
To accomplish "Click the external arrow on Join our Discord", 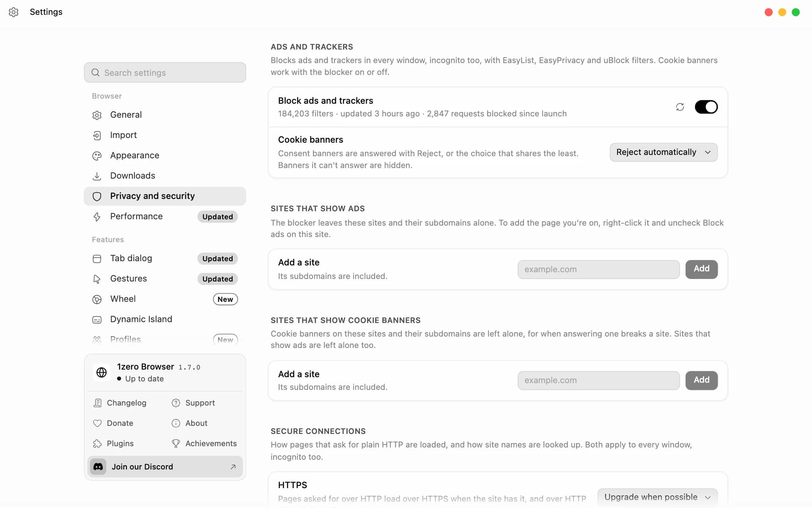I will (233, 467).
